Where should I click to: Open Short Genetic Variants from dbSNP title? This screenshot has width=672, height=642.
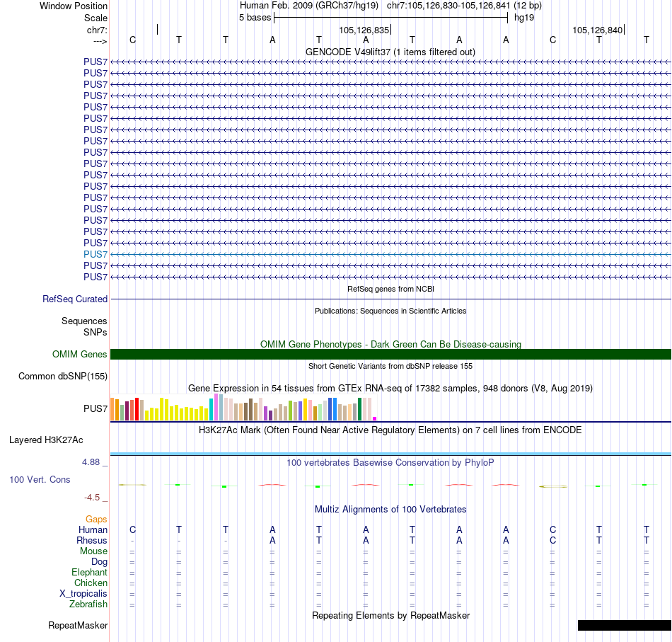click(390, 366)
